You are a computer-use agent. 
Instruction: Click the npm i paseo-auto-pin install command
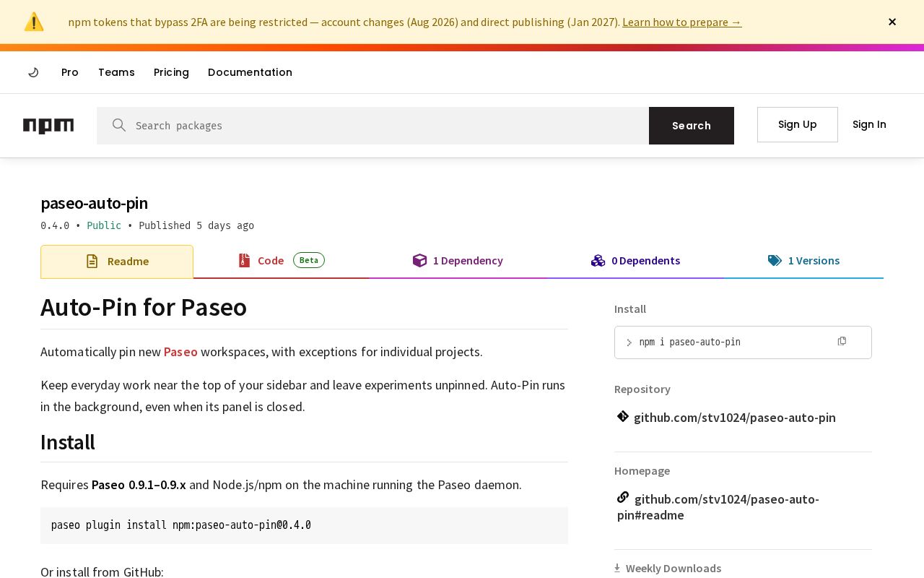tap(690, 342)
